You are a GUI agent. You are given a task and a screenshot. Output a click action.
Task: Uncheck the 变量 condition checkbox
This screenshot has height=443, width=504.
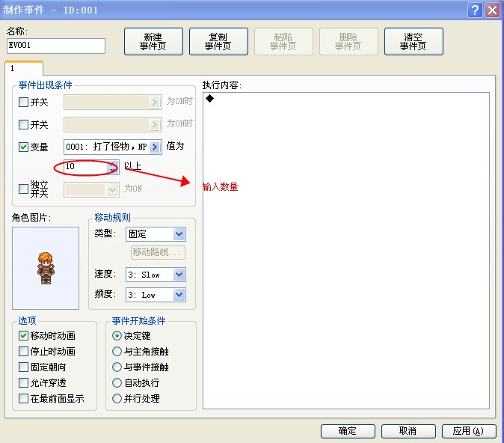(23, 147)
